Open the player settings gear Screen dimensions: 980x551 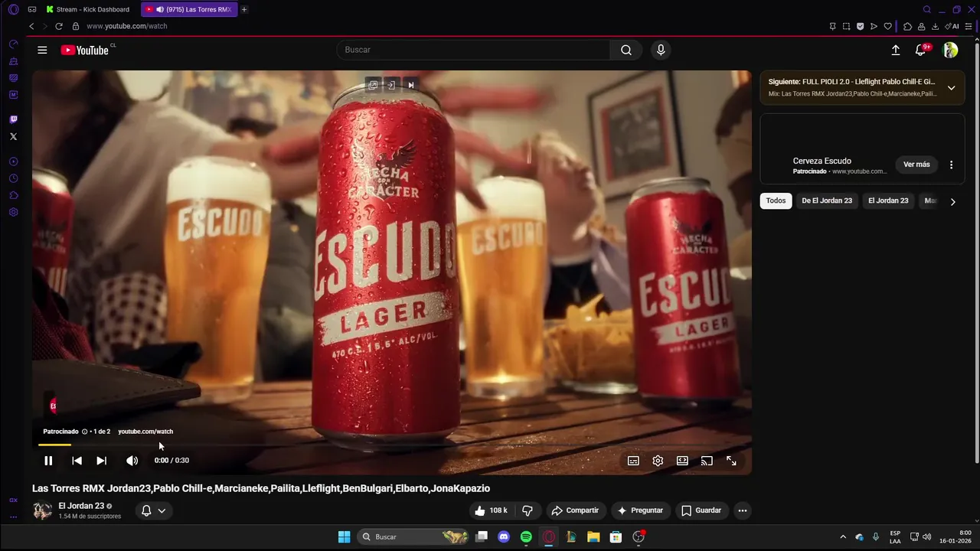(x=658, y=461)
